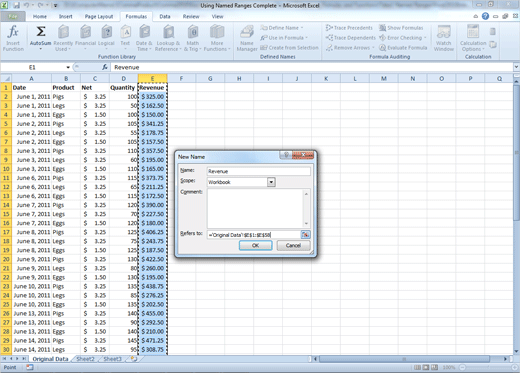Open the Watch Window
The width and height of the screenshot is (520, 373).
coord(444,38)
